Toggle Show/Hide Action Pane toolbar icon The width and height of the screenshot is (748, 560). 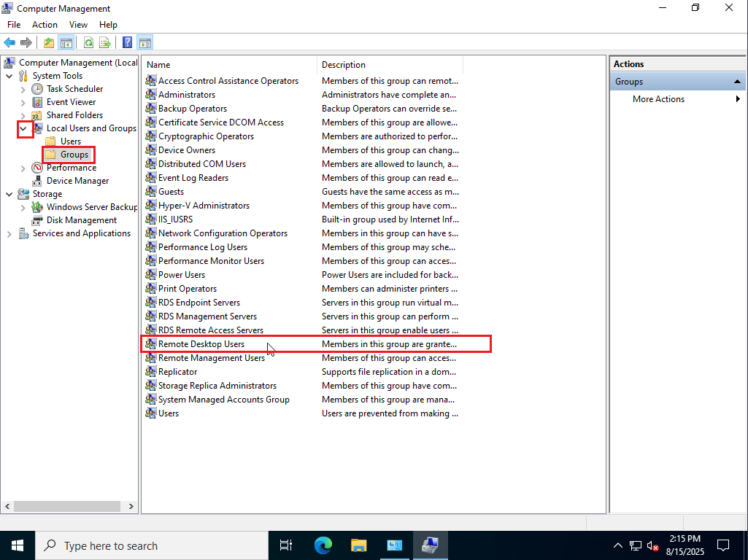point(145,43)
